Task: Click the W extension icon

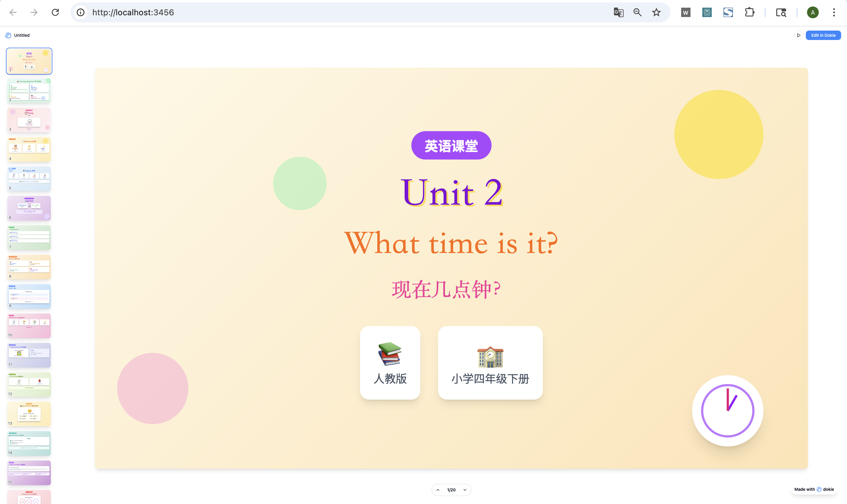Action: click(x=685, y=13)
